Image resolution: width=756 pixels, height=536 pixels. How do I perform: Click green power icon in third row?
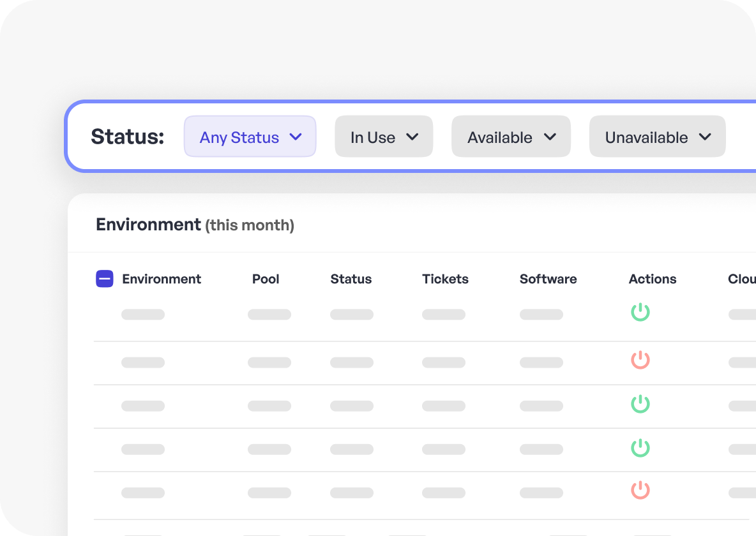640,405
